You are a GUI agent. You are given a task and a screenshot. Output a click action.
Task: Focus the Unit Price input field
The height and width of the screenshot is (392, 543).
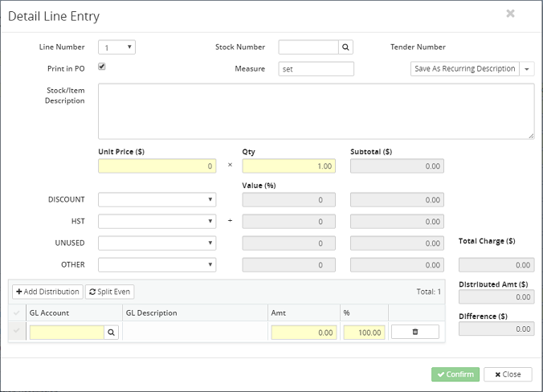[157, 166]
